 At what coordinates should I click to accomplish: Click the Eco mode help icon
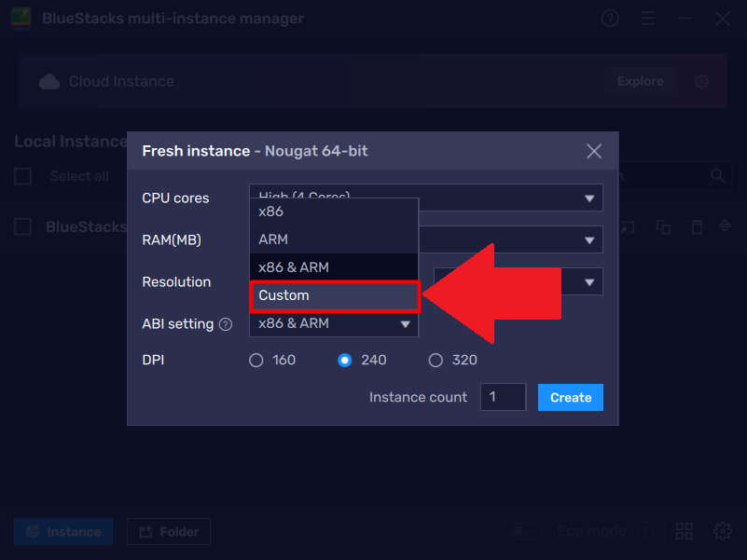click(644, 530)
